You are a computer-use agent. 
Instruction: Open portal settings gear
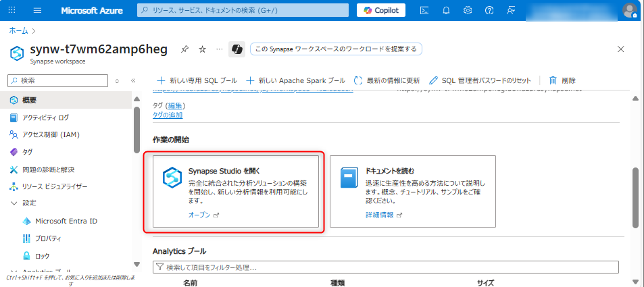click(x=468, y=11)
